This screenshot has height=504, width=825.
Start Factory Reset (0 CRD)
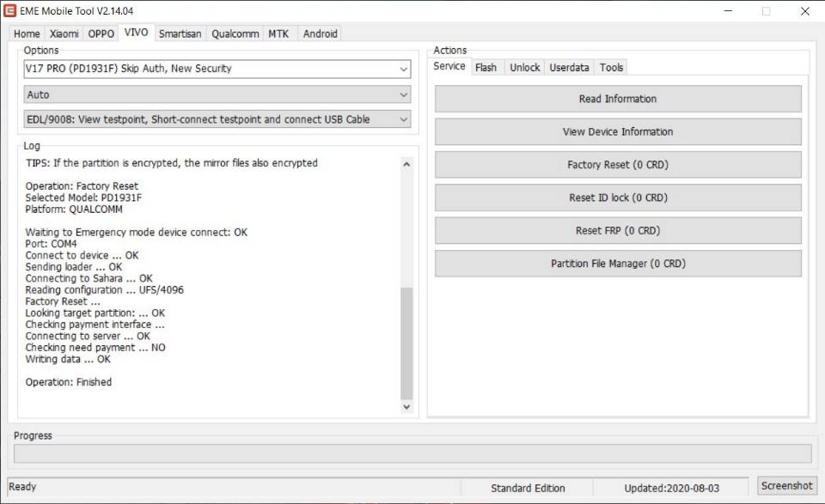click(618, 165)
